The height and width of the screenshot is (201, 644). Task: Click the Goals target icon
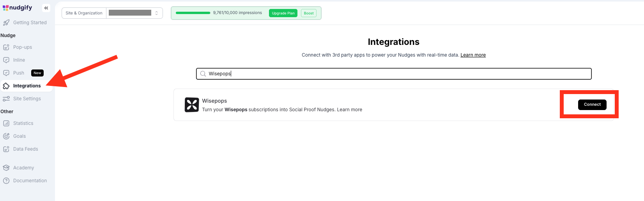pos(6,136)
